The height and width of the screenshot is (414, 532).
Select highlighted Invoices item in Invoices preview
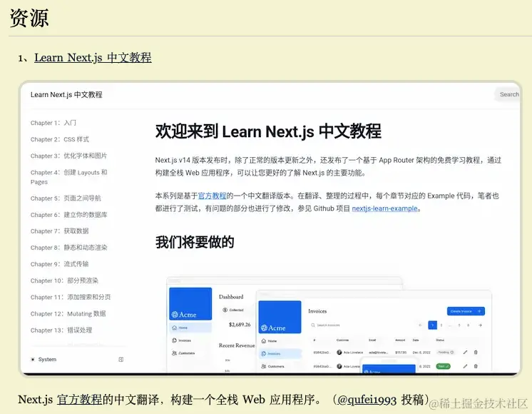[x=280, y=353]
